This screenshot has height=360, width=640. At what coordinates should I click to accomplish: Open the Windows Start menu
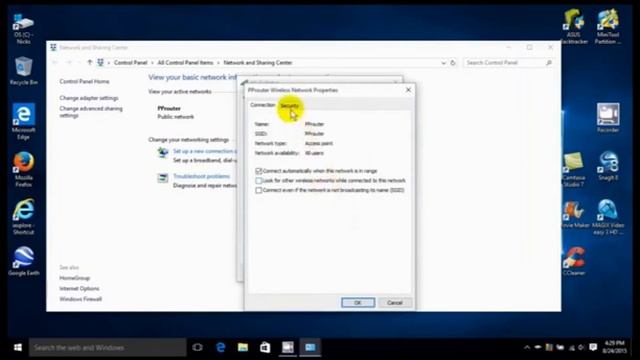[x=18, y=347]
